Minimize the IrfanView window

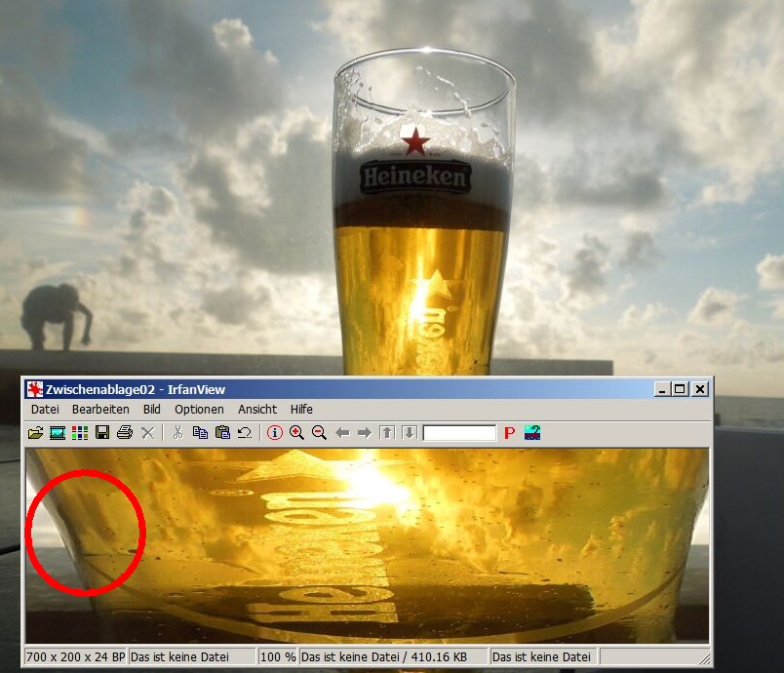pyautogui.click(x=662, y=389)
